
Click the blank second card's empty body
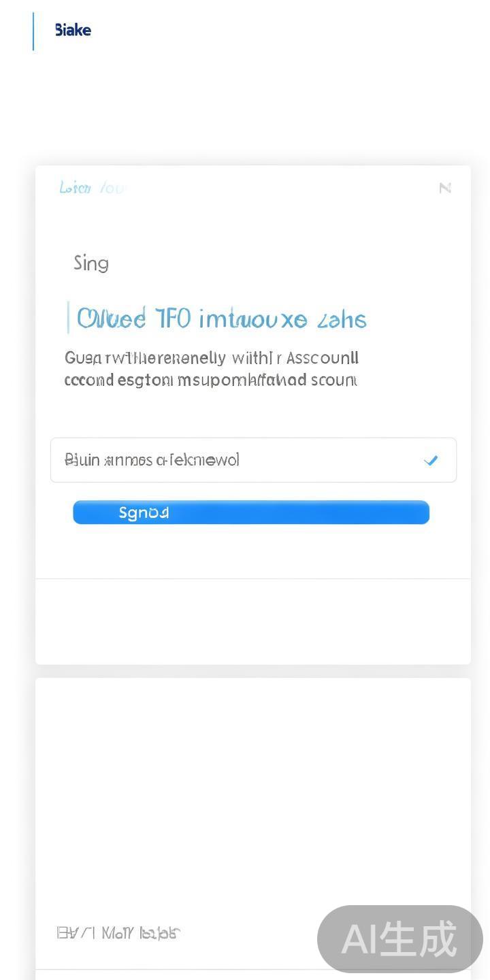pyautogui.click(x=252, y=789)
